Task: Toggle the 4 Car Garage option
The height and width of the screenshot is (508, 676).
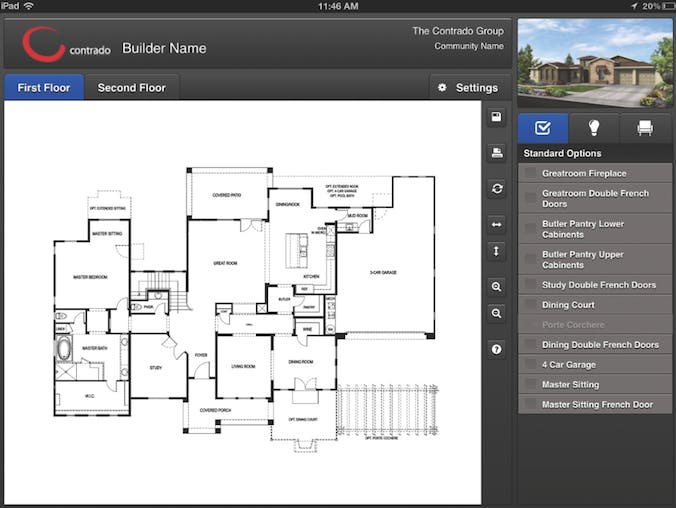Action: click(530, 365)
